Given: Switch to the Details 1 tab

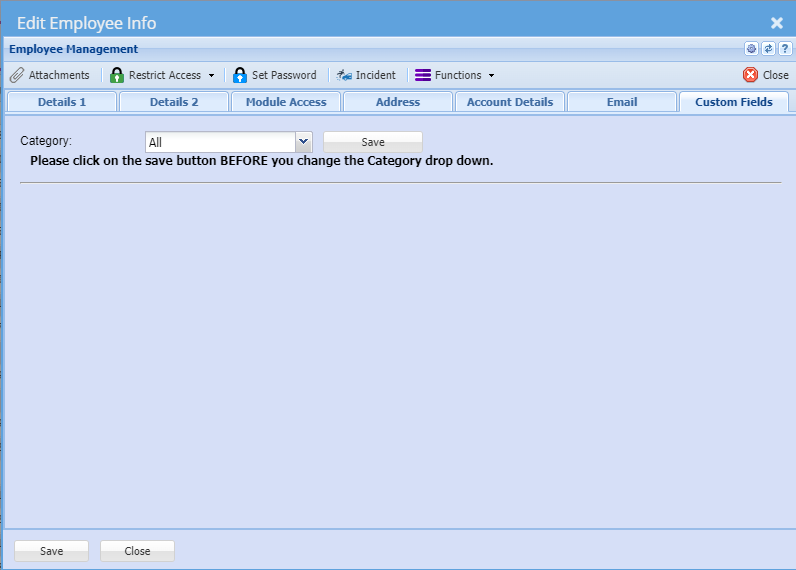Looking at the screenshot, I should (62, 102).
